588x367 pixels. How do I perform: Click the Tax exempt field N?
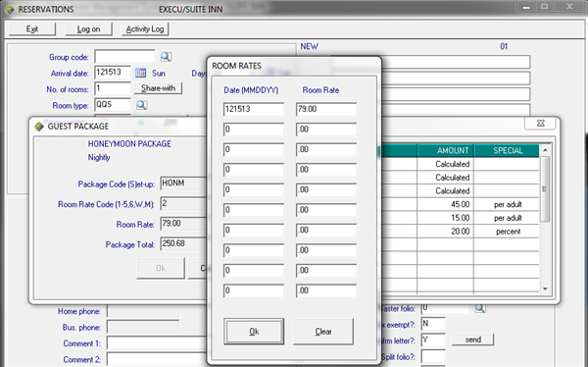(433, 324)
